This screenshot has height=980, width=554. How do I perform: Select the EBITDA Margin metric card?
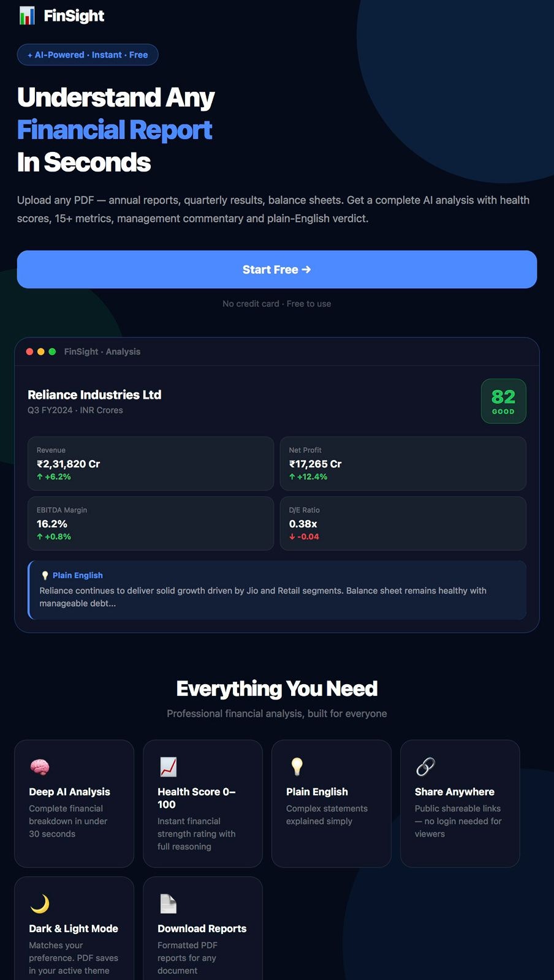(x=151, y=524)
